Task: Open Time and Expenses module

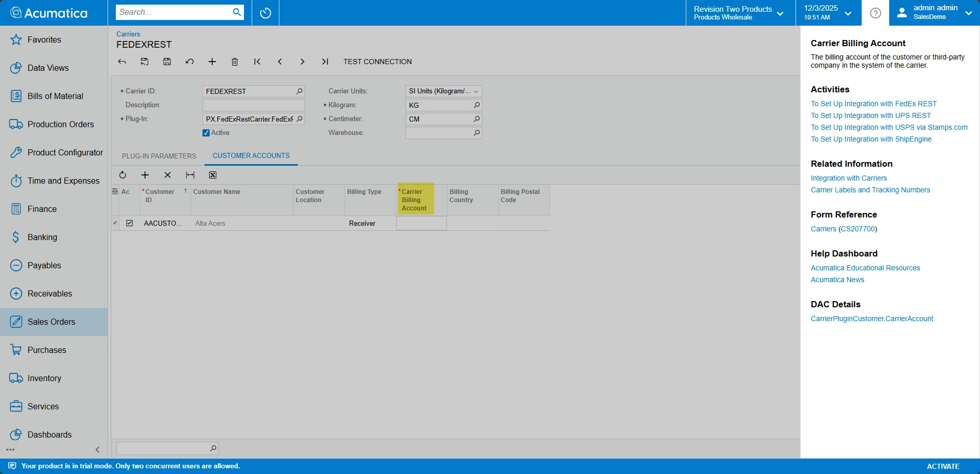Action: pyautogui.click(x=54, y=181)
